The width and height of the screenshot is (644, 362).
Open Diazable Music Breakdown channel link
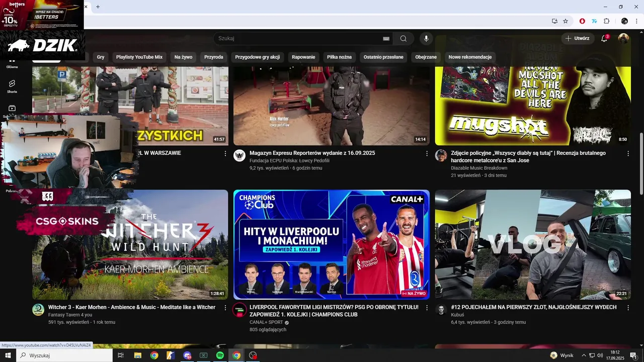479,168
